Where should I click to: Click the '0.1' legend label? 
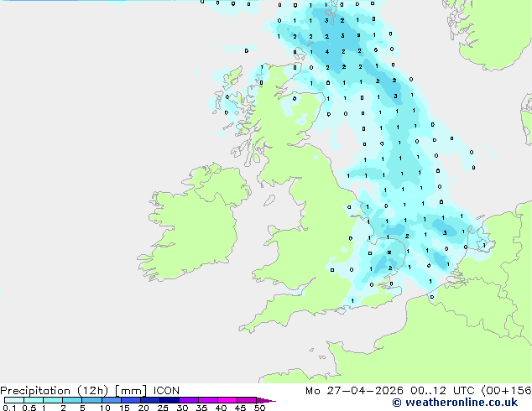9,408
